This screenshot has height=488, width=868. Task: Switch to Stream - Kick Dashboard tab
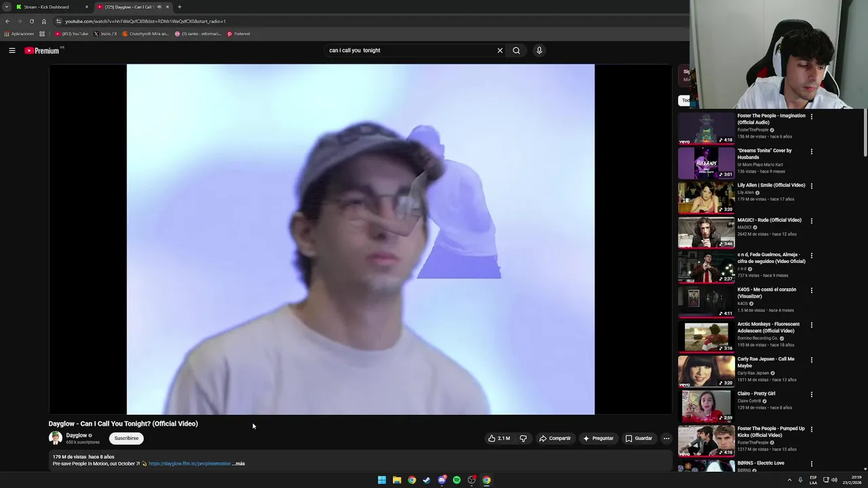pos(47,7)
